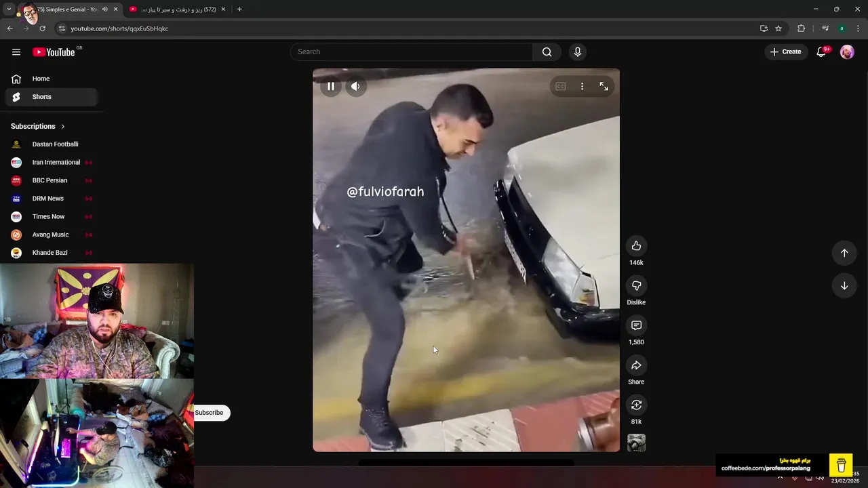Show hidden system tray icons
868x488 pixels.
click(780, 477)
